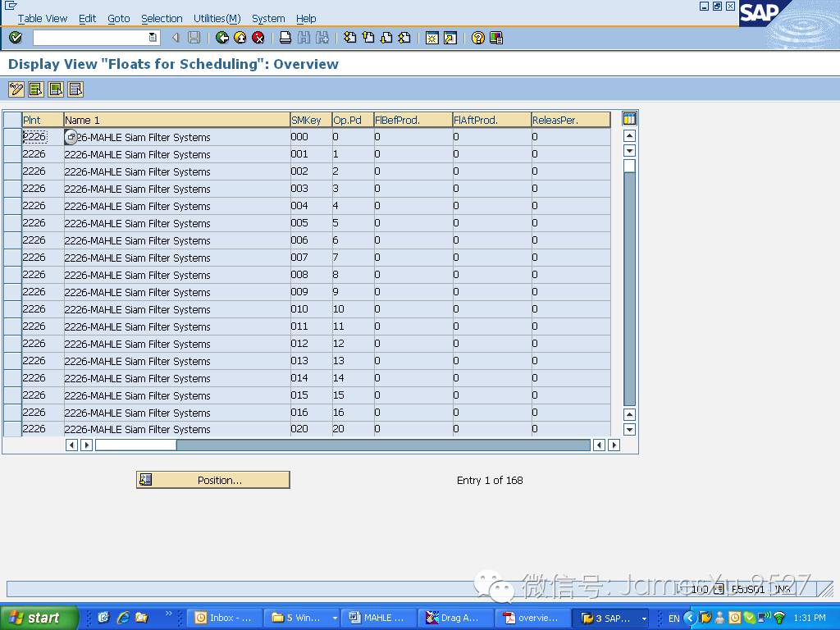
Task: Toggle row selector for SMKey 010 row
Action: [12, 309]
